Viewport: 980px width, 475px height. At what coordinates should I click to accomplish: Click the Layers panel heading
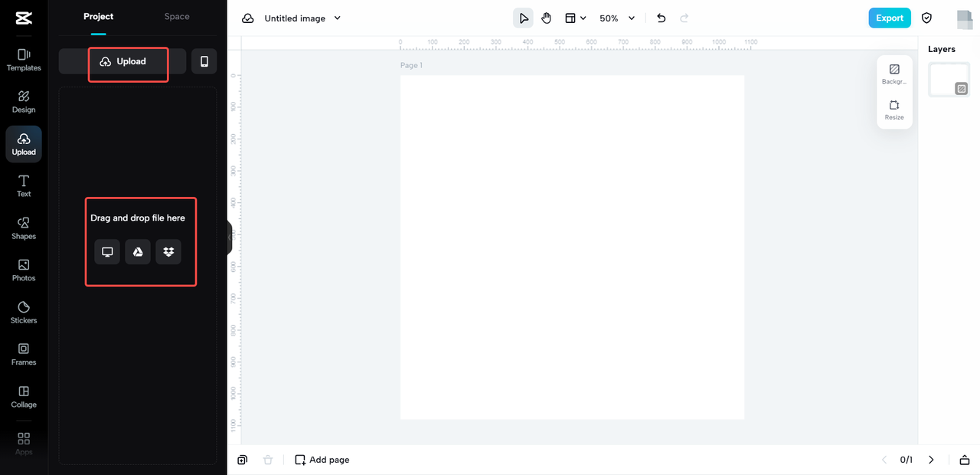click(x=942, y=49)
